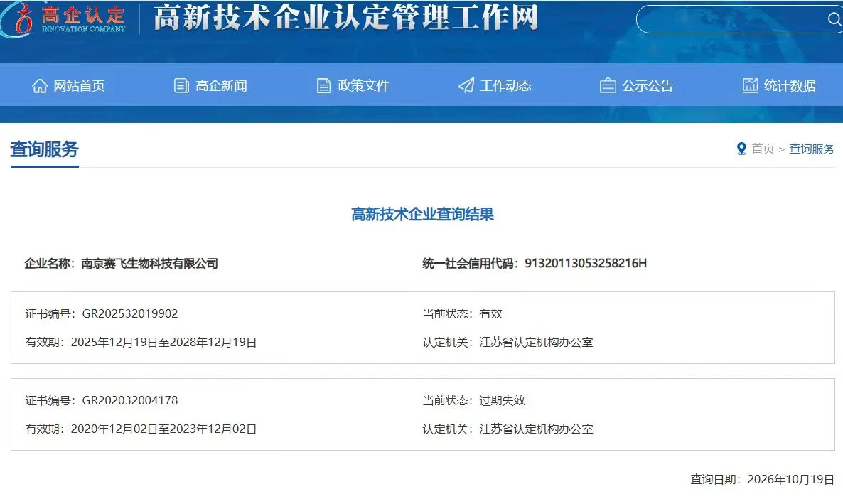Screen dimensions: 843x504
Task: Click the paper plane icon beside 工作动态
Action: pyautogui.click(x=466, y=85)
